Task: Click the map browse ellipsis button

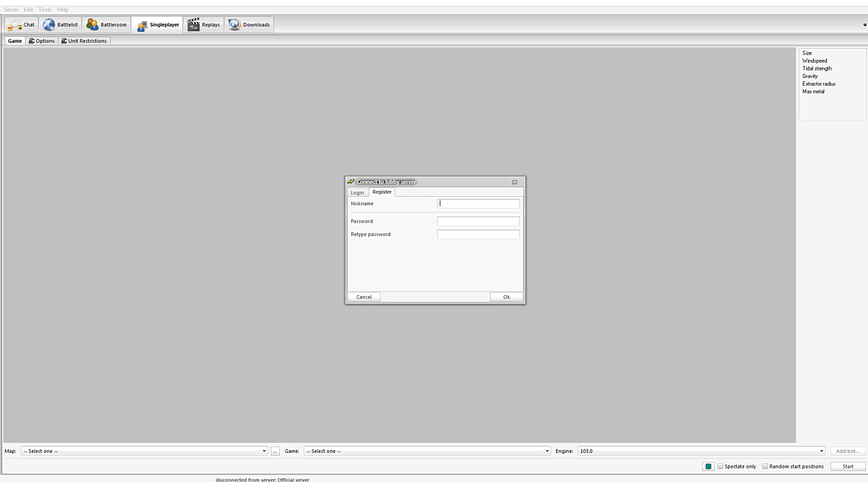Action: point(275,451)
